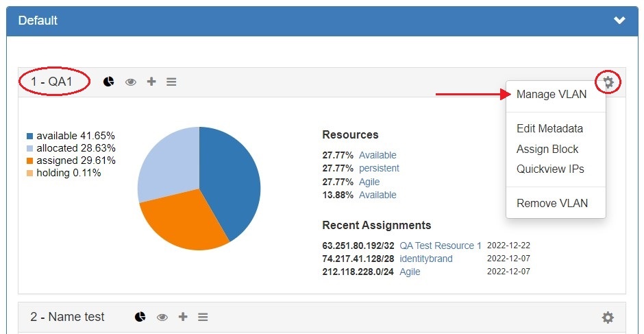The image size is (644, 334).
Task: Open the identitybrand recent assignment link
Action: 425,259
